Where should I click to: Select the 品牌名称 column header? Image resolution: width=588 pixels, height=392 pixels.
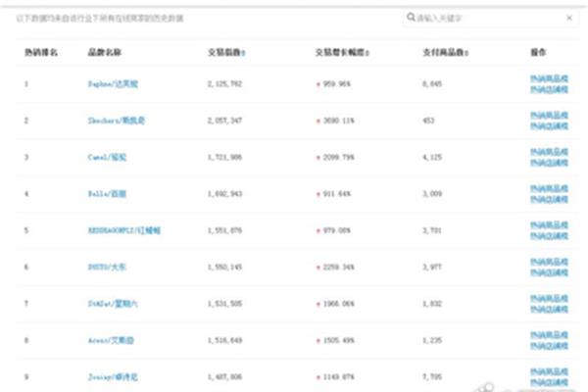point(104,53)
